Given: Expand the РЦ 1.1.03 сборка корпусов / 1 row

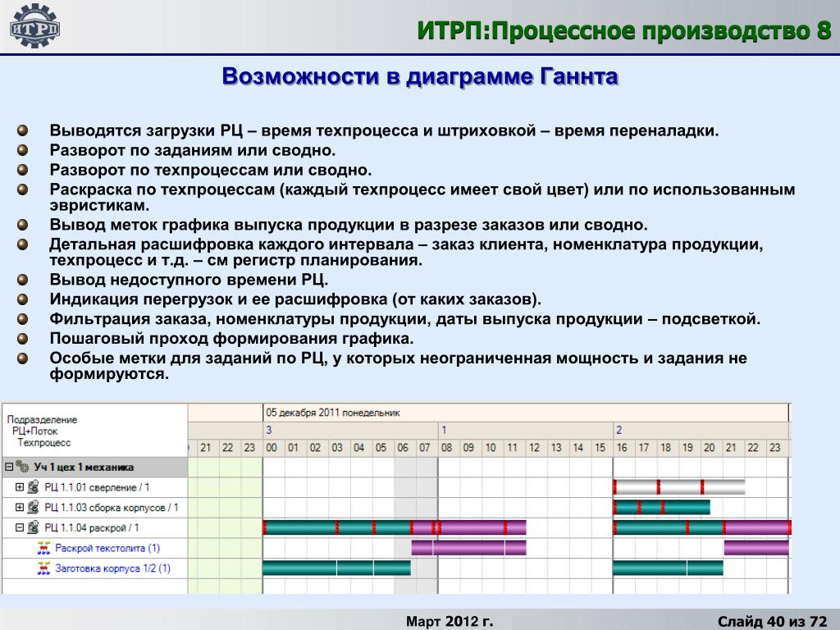Looking at the screenshot, I should click(x=20, y=507).
